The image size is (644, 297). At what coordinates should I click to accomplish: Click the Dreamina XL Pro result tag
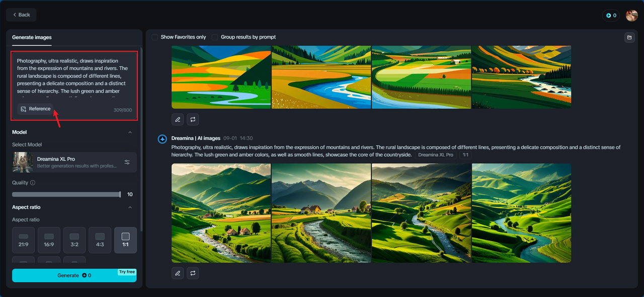pos(436,155)
